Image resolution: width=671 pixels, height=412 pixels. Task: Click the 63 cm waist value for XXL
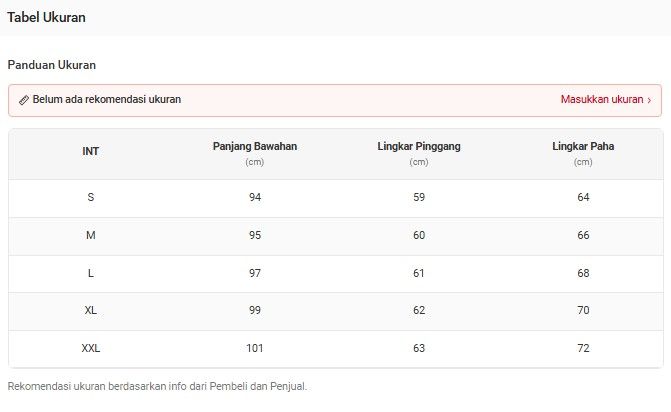pyautogui.click(x=419, y=349)
